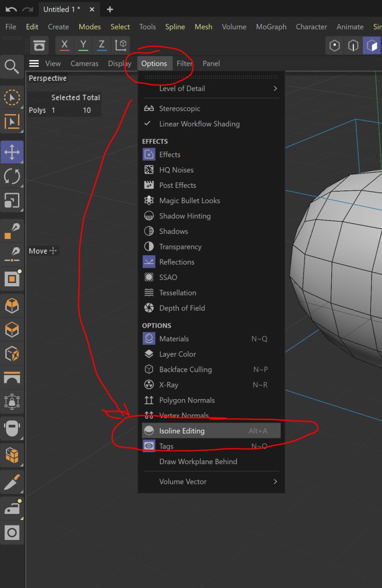
Task: Open the viewport hamburger menu
Action: coord(34,64)
